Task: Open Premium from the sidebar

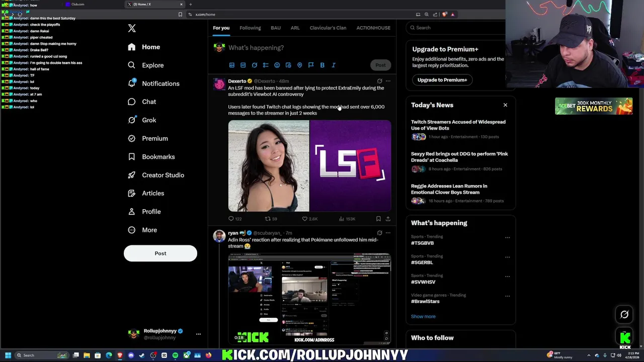Action: pyautogui.click(x=148, y=138)
